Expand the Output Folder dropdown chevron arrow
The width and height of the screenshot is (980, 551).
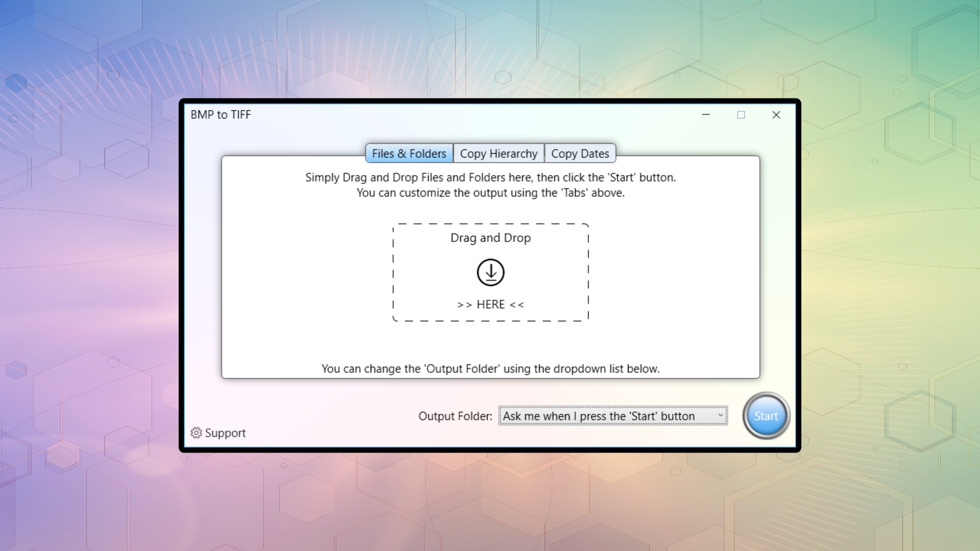[x=720, y=415]
